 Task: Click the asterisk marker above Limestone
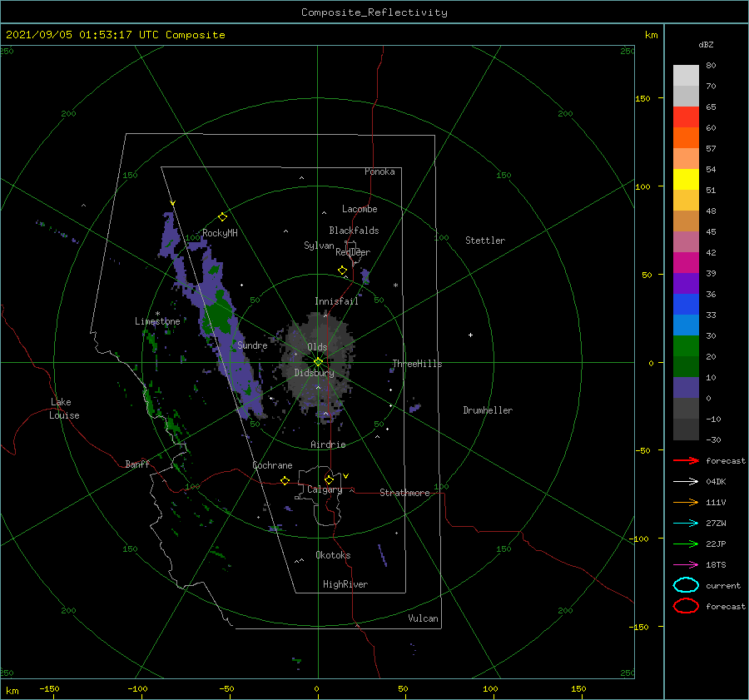[157, 314]
